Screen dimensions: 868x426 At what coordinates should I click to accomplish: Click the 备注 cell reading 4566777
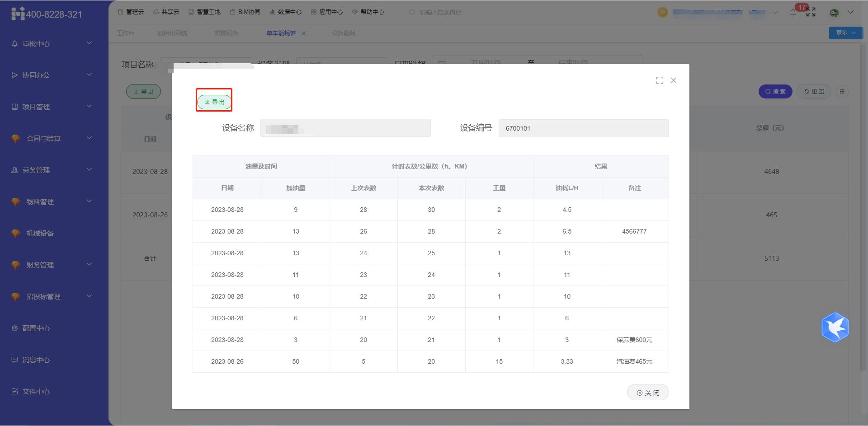(635, 231)
